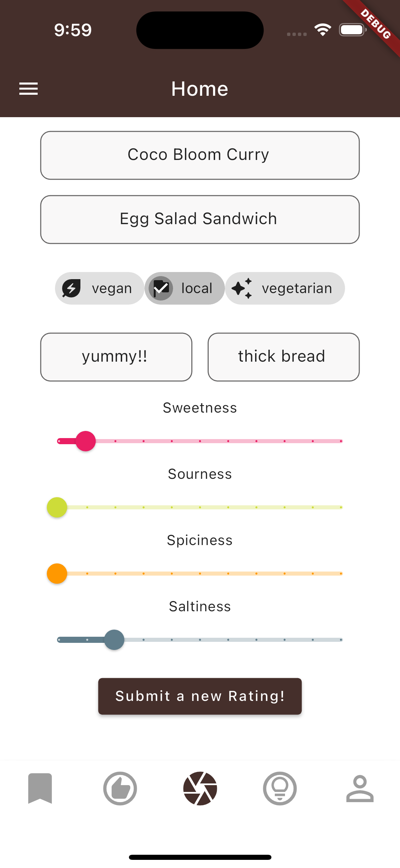400x868 pixels.
Task: Select the Coco Bloom Curry dish
Action: click(x=200, y=155)
